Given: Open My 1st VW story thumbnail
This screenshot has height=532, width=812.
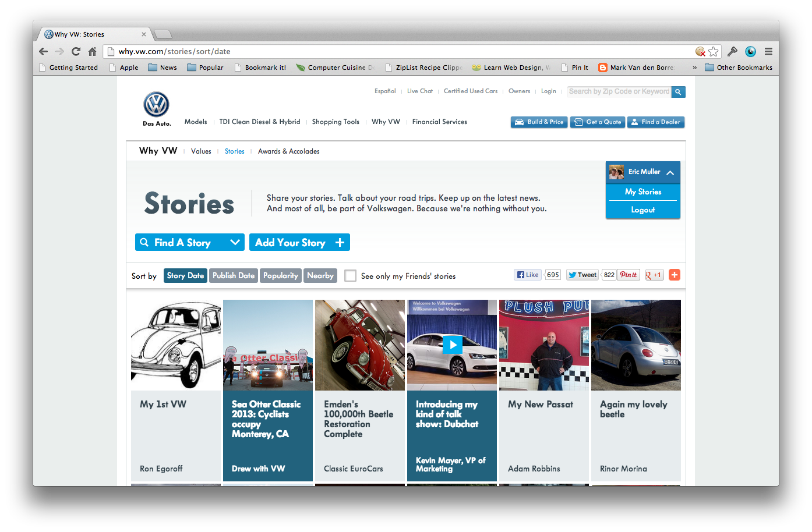Looking at the screenshot, I should click(176, 345).
